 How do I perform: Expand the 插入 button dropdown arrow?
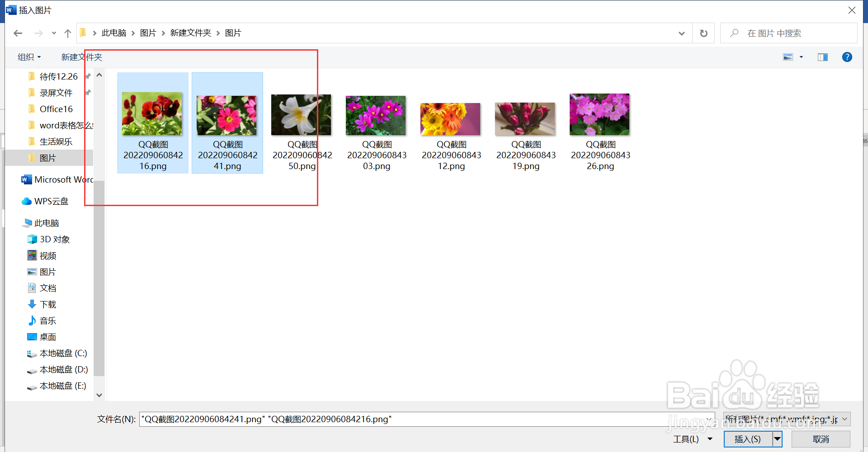coord(777,439)
